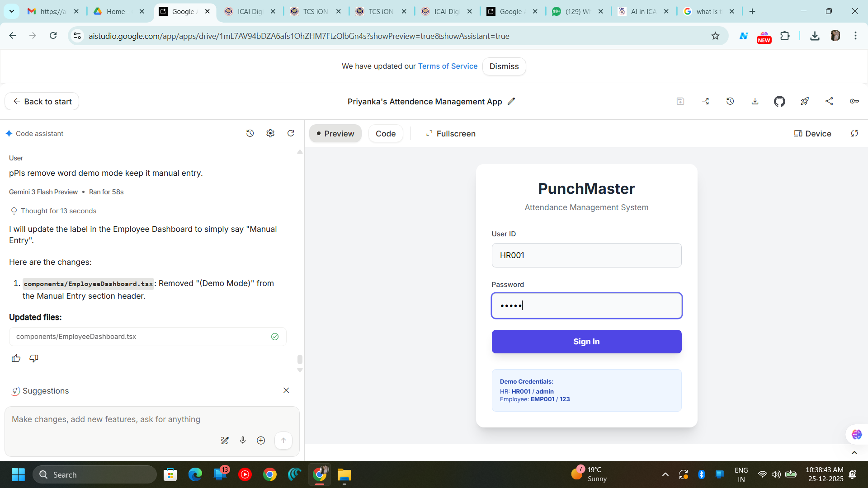
Task: Click the microphone icon in the prompt box
Action: (x=243, y=440)
